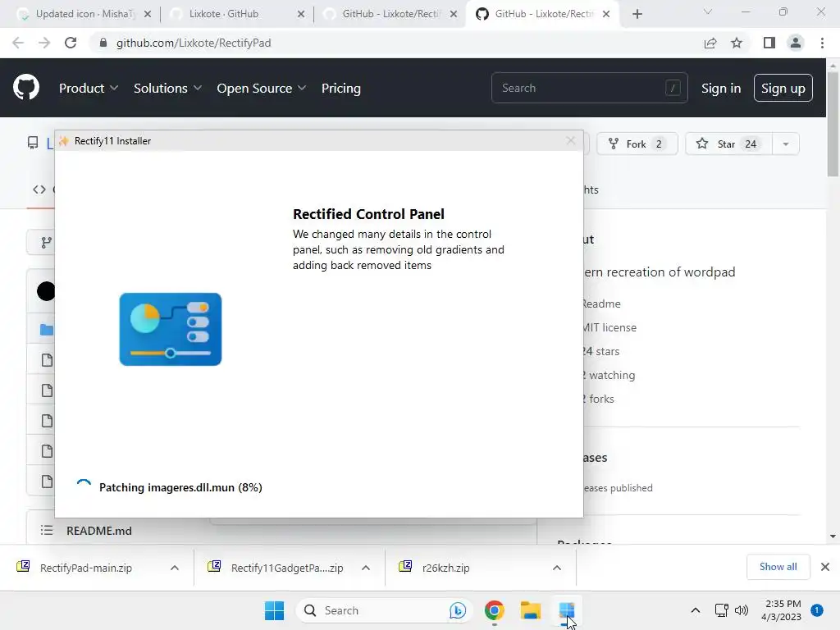Click the GitHub logo in header

[x=26, y=87]
